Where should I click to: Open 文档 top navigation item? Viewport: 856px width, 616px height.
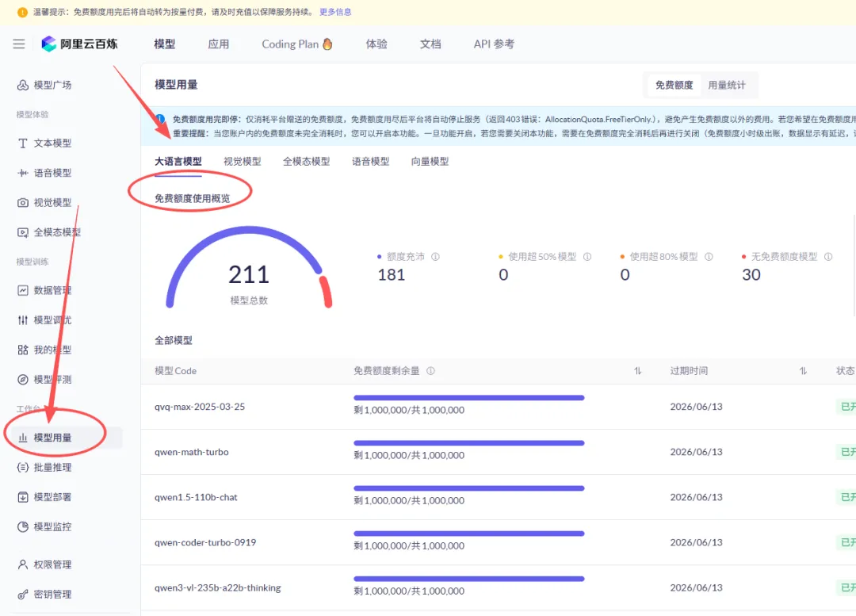click(430, 44)
